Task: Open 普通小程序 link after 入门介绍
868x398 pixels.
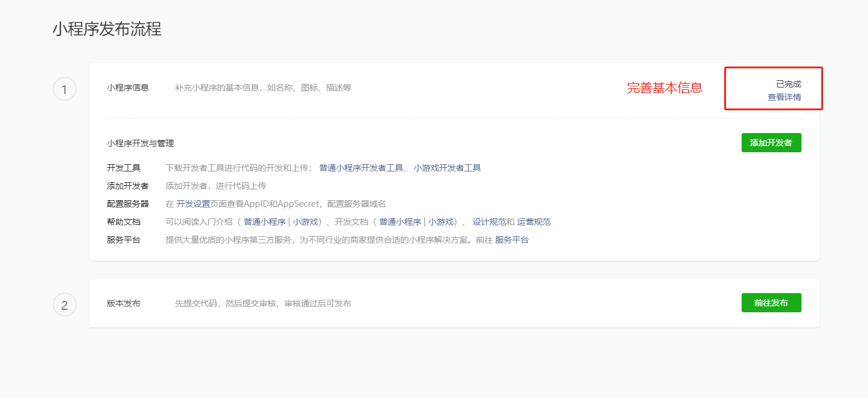Action: (x=264, y=222)
